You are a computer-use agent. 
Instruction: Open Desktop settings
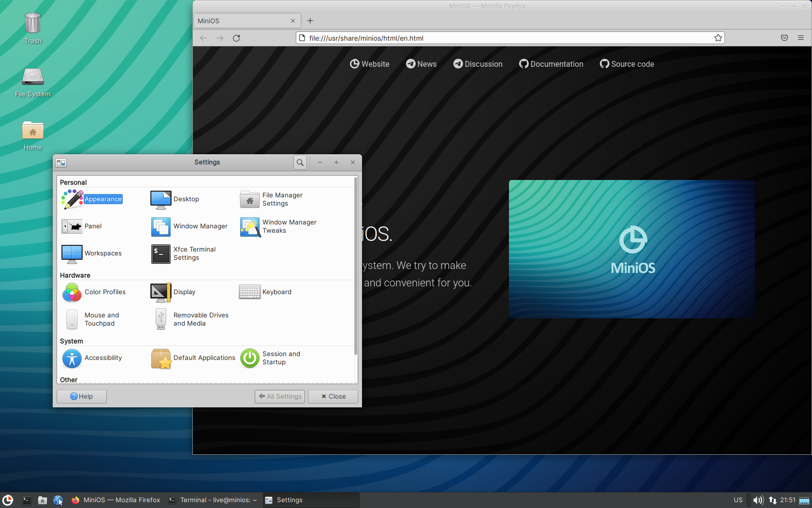pyautogui.click(x=175, y=199)
